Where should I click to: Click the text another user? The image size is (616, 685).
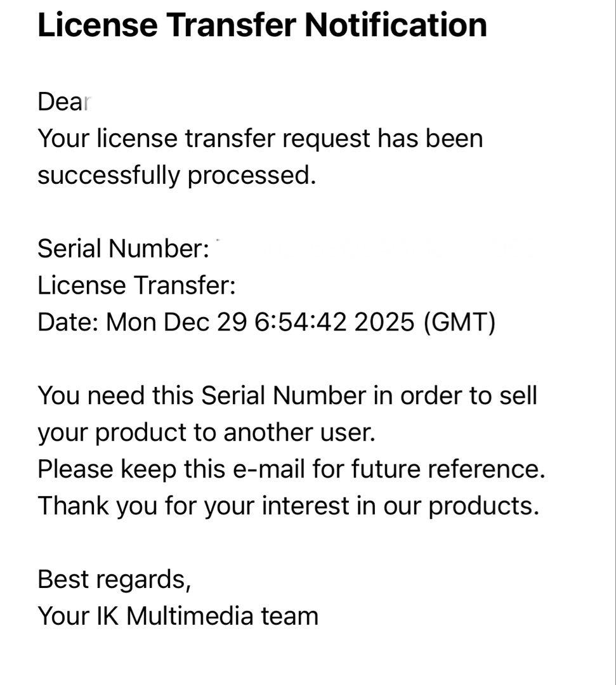pyautogui.click(x=299, y=433)
